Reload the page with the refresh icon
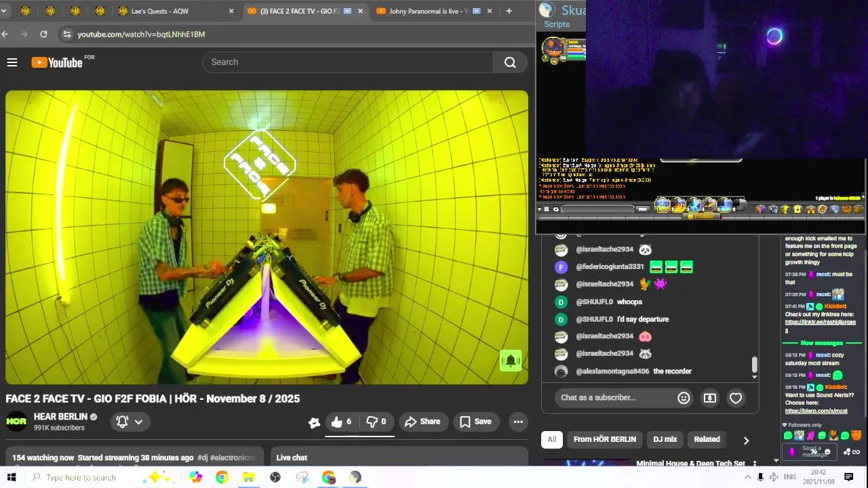Screen dimensions: 868x488 tap(43, 34)
